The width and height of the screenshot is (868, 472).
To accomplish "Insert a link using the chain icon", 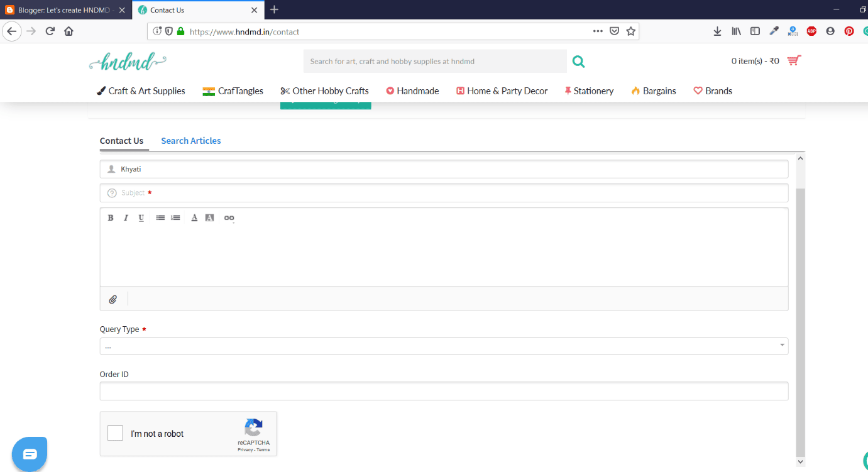I will point(229,218).
